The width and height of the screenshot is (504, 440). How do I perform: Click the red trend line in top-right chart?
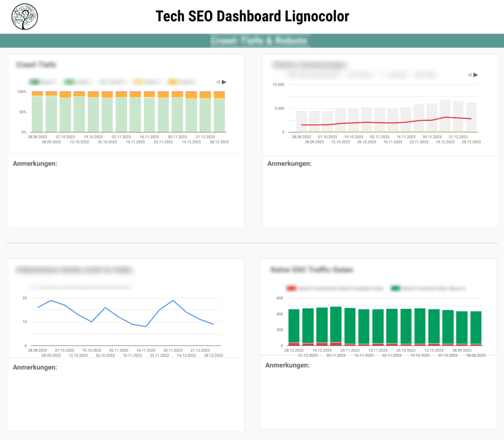coord(386,122)
